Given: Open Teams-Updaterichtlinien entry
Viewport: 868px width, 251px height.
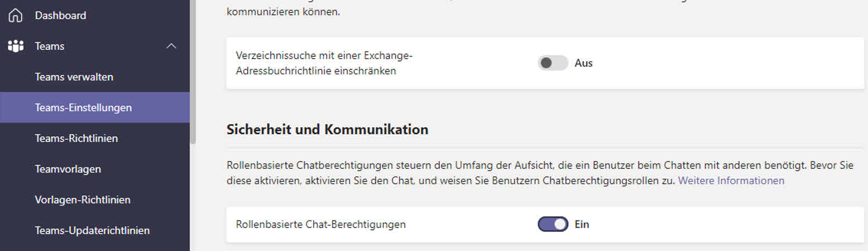Looking at the screenshot, I should click(x=92, y=230).
